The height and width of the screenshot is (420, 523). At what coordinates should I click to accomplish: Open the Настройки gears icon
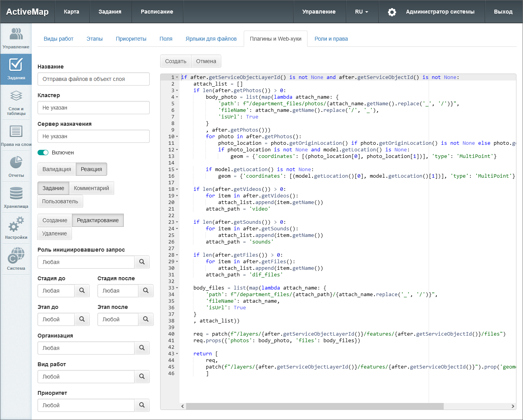(x=16, y=228)
